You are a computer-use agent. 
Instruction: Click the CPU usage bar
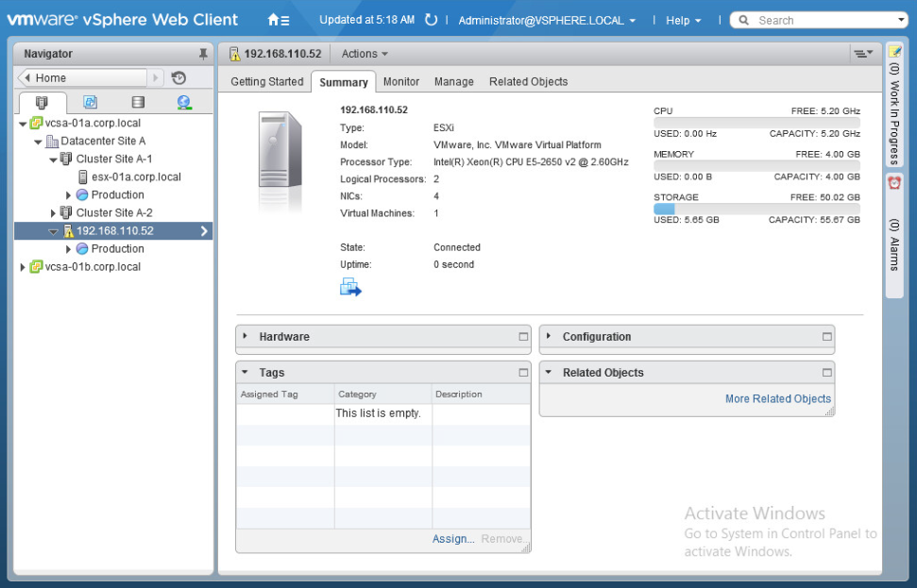[x=756, y=122]
